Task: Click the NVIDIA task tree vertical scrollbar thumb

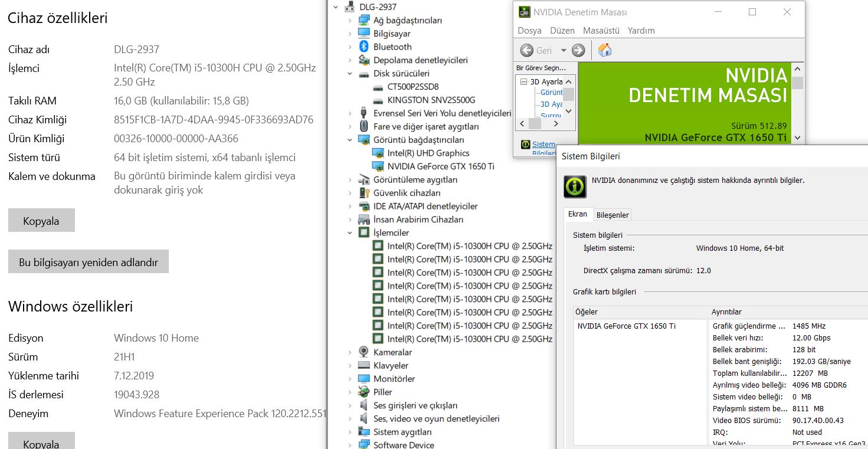Action: 569,94
